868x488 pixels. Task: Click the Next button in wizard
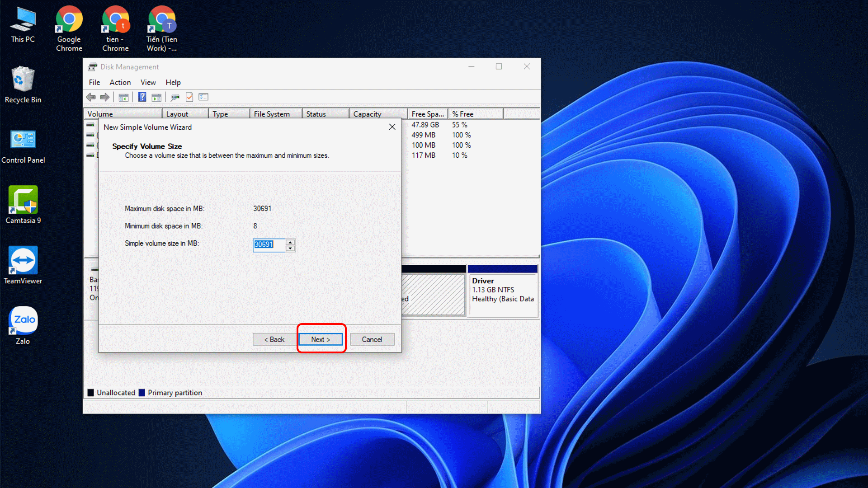pyautogui.click(x=321, y=339)
